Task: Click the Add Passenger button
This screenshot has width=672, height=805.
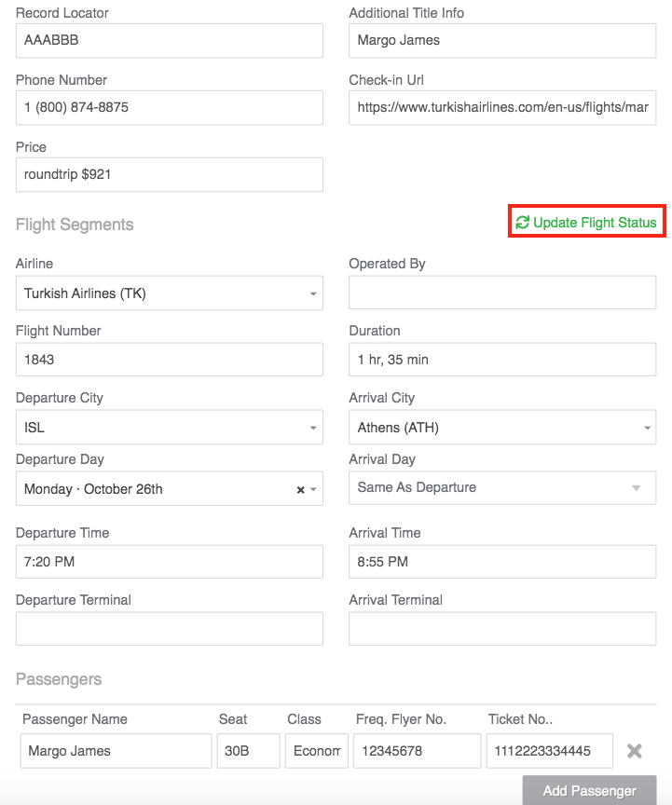Action: [589, 790]
